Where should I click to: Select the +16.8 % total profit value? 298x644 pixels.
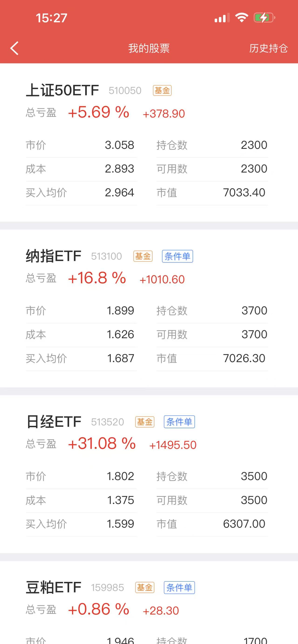click(97, 278)
